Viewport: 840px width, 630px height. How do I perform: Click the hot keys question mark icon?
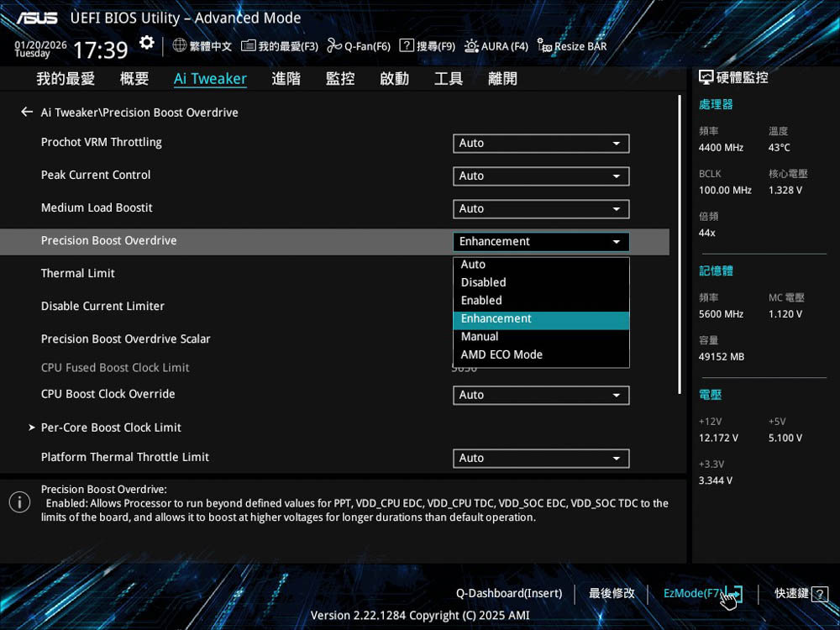820,594
